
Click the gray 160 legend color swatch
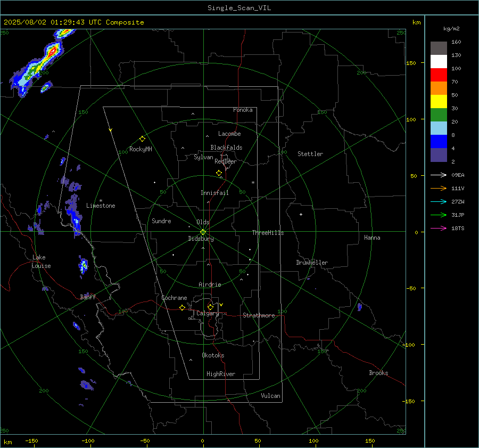tap(439, 48)
